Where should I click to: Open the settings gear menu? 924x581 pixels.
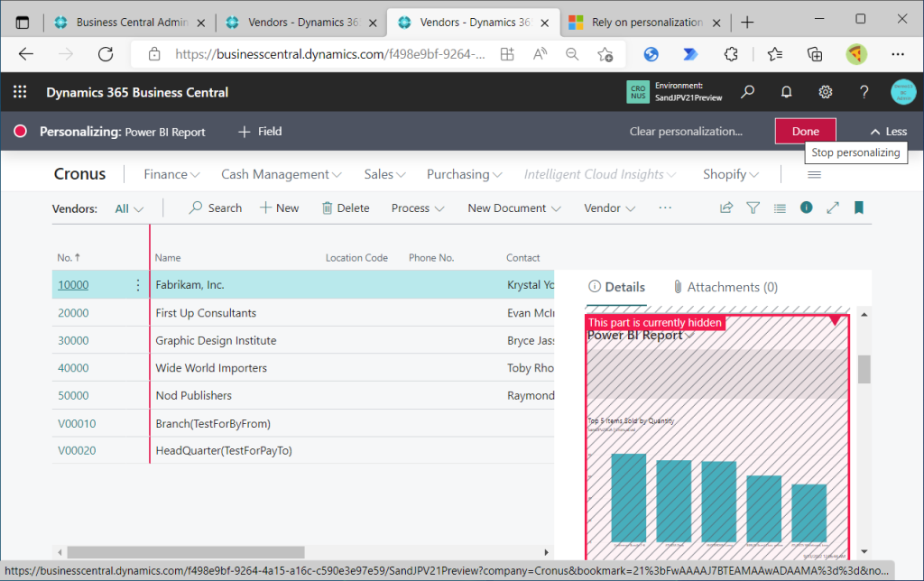[x=825, y=92]
